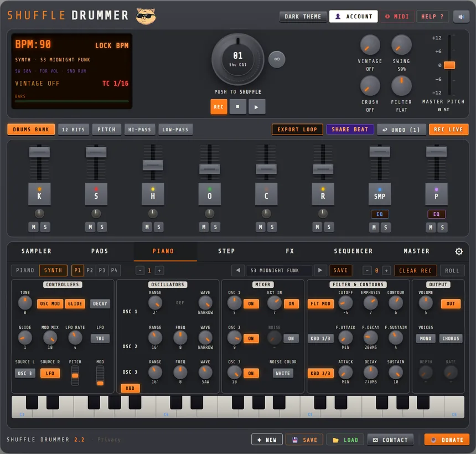Click the K channel pan knob
Viewport: 476px width, 454px height.
point(39,214)
